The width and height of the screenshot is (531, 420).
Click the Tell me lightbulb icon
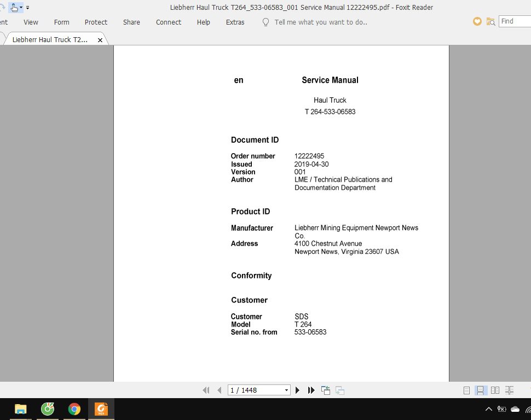tap(266, 22)
